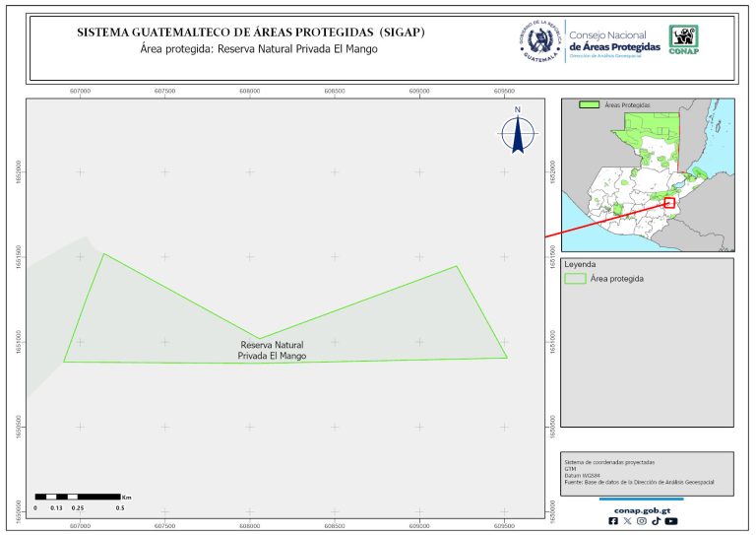This screenshot has height=535, width=756.
Task: Click the TikTok icon
Action: [x=656, y=521]
